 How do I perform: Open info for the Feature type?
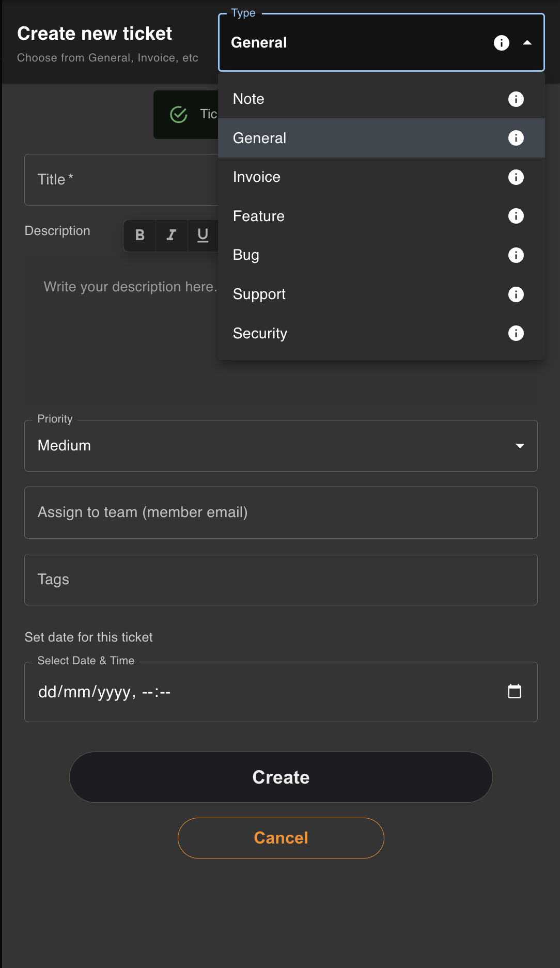click(x=516, y=216)
